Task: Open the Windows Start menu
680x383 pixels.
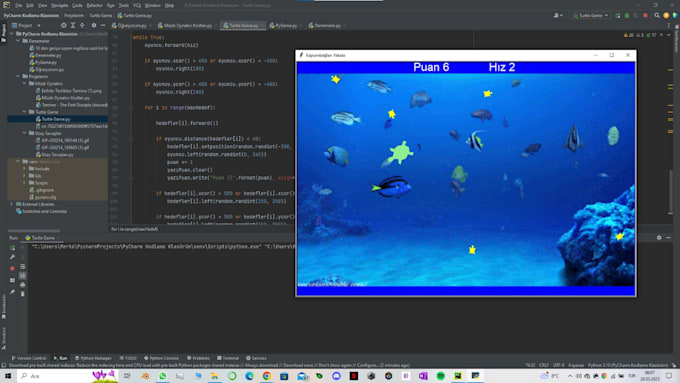Action: tap(8, 376)
